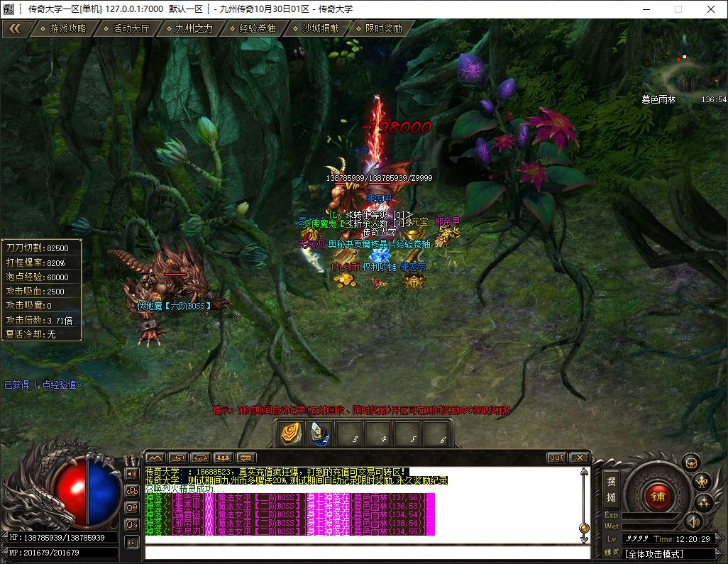Click the gold chat scrollbar knob
Viewport: 728px width, 564px height.
[584, 528]
